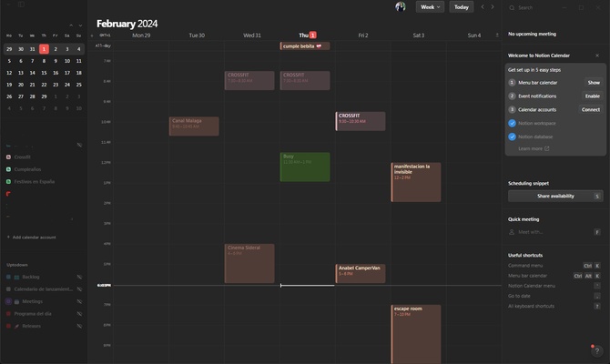This screenshot has width=610, height=364.
Task: Toggle visibility of the Backlog calendar
Action: tap(79, 277)
